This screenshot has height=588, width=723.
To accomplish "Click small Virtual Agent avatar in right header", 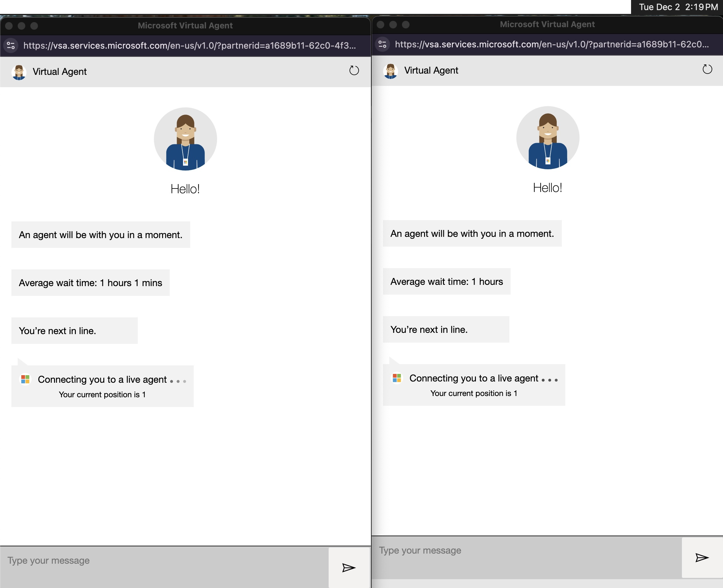I will coord(391,71).
